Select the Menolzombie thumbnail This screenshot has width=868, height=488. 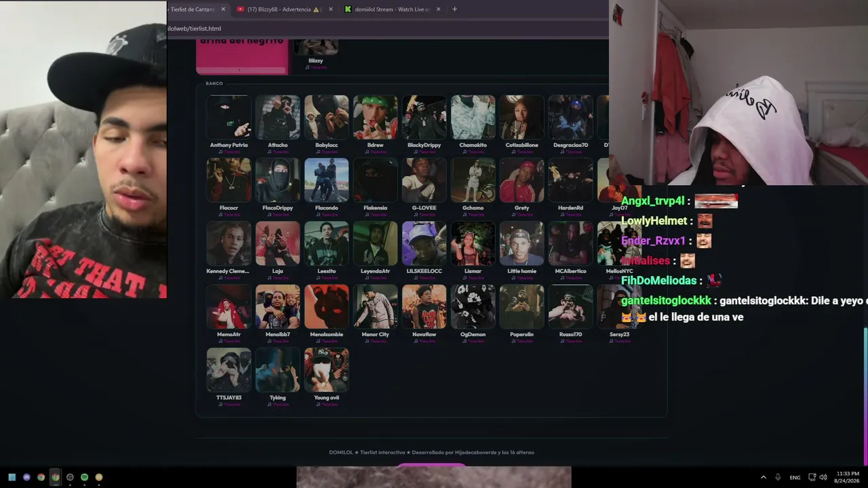coord(327,306)
